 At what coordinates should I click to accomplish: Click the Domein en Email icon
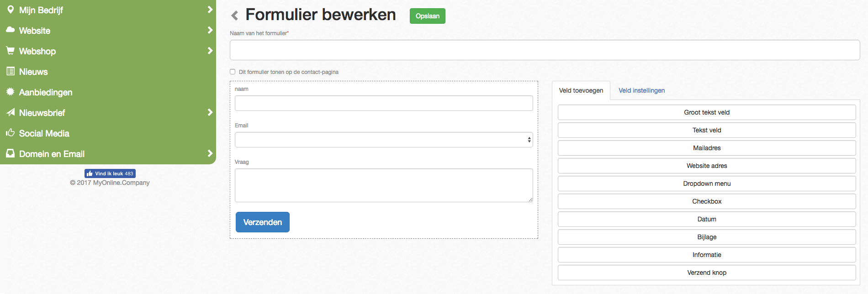pos(11,153)
